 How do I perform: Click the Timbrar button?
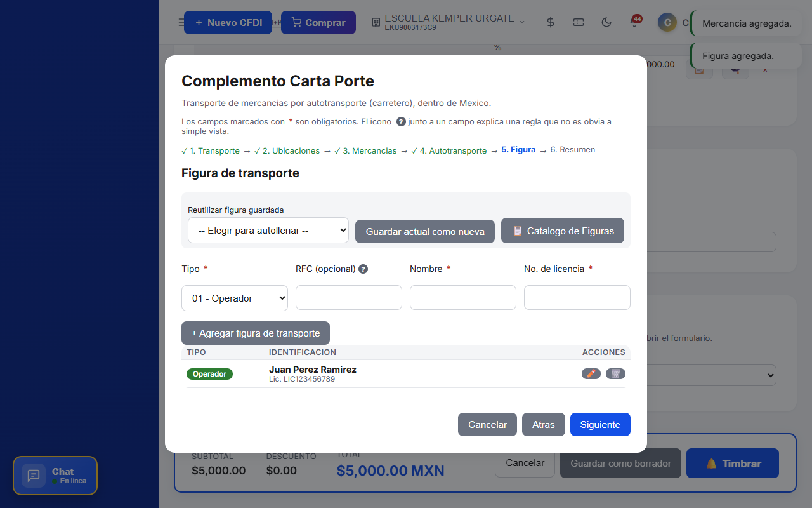point(733,464)
